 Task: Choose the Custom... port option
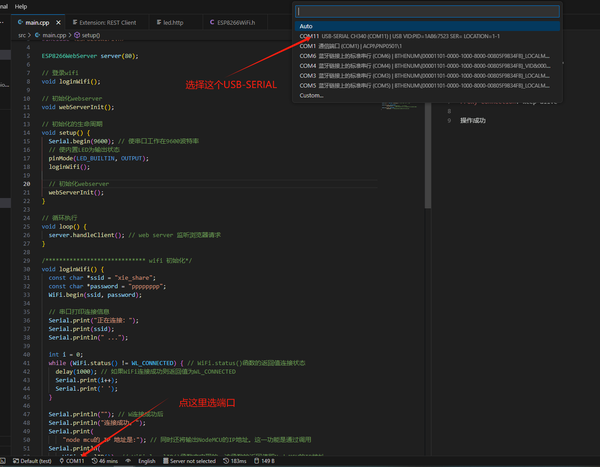[x=427, y=96]
